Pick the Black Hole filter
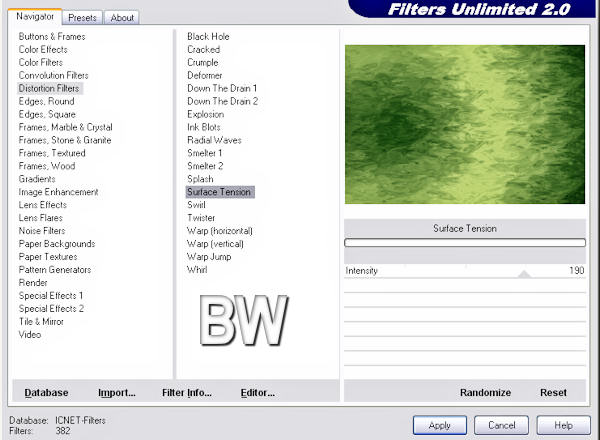Viewport: 600px width, 440px height. [x=208, y=37]
